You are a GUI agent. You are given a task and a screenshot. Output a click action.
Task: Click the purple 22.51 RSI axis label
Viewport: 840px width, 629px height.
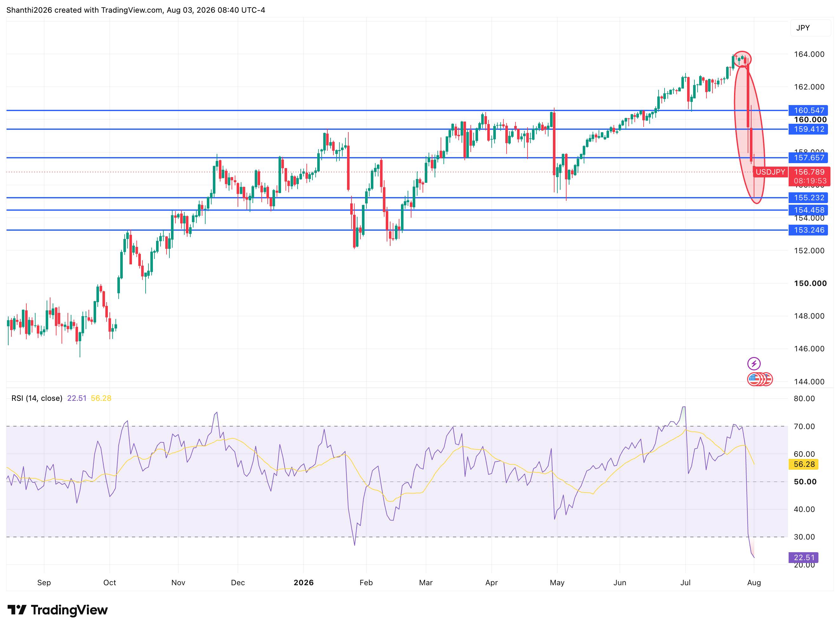click(x=804, y=558)
